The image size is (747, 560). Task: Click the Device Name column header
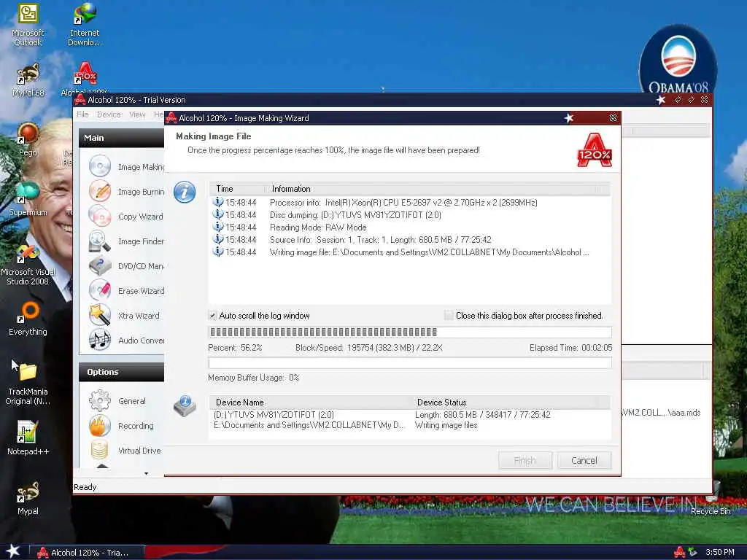click(309, 402)
